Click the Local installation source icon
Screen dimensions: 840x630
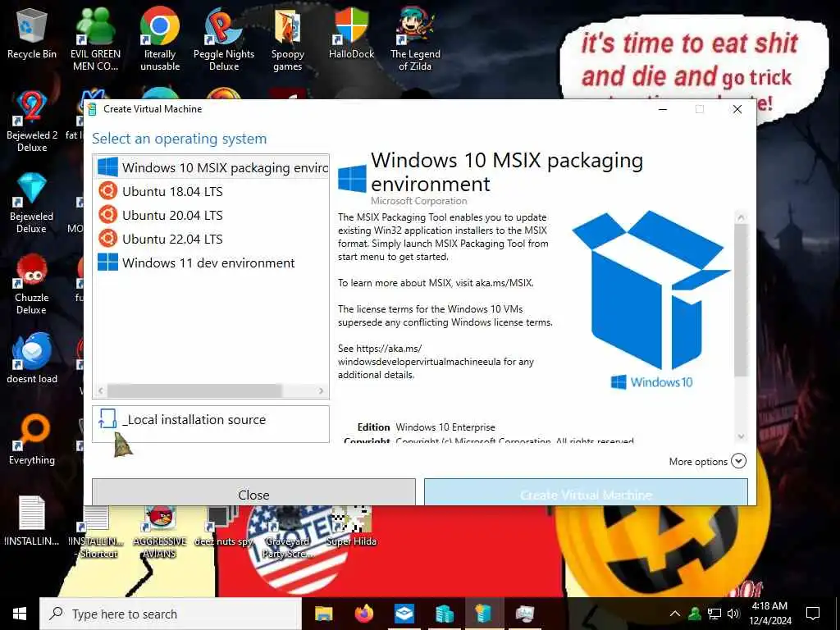coord(107,419)
